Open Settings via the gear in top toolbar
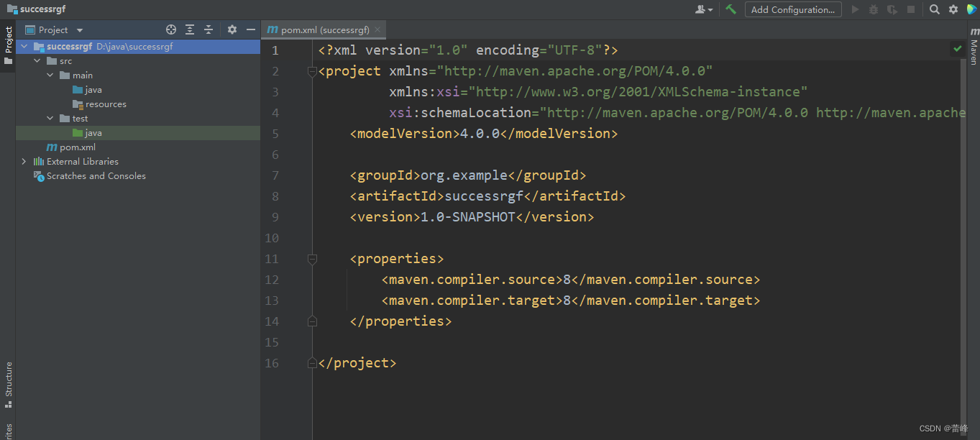 (953, 9)
